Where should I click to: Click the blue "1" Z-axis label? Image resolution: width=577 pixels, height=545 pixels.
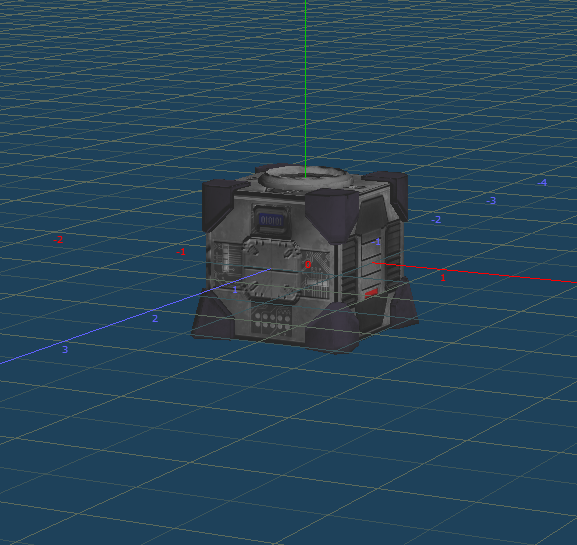[x=235, y=290]
